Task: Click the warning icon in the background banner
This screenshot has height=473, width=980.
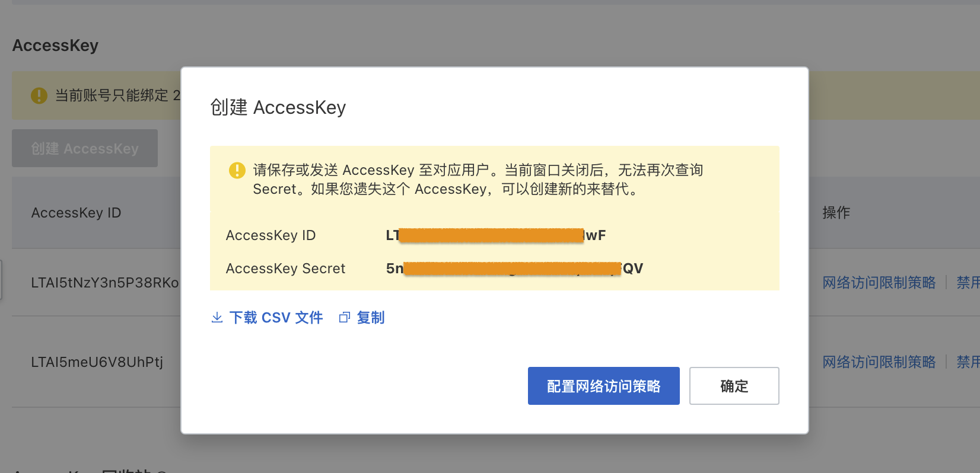Action: (x=39, y=95)
